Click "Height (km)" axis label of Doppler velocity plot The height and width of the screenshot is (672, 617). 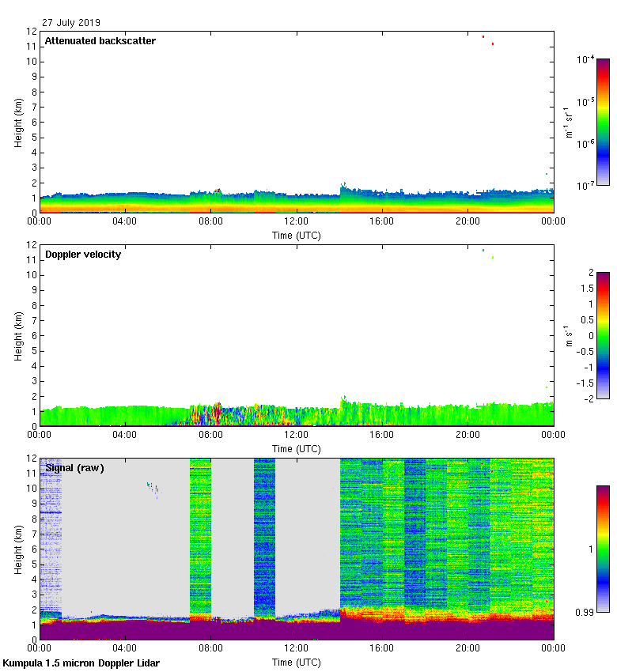(19, 336)
